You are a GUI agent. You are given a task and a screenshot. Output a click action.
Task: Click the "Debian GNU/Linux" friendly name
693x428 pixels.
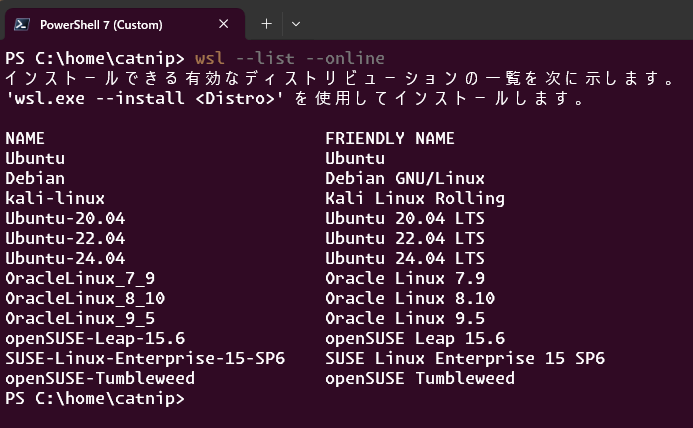click(405, 178)
